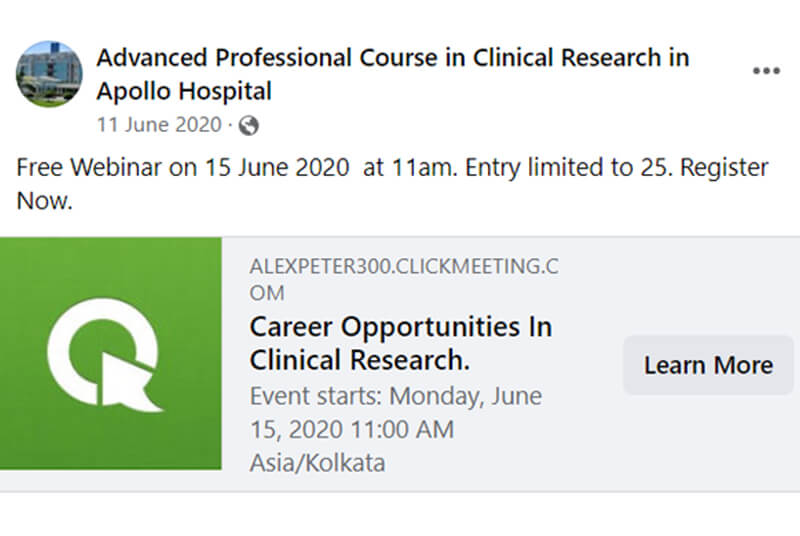Click the Clinical Research. line in link card
This screenshot has width=800, height=536.
[x=359, y=360]
